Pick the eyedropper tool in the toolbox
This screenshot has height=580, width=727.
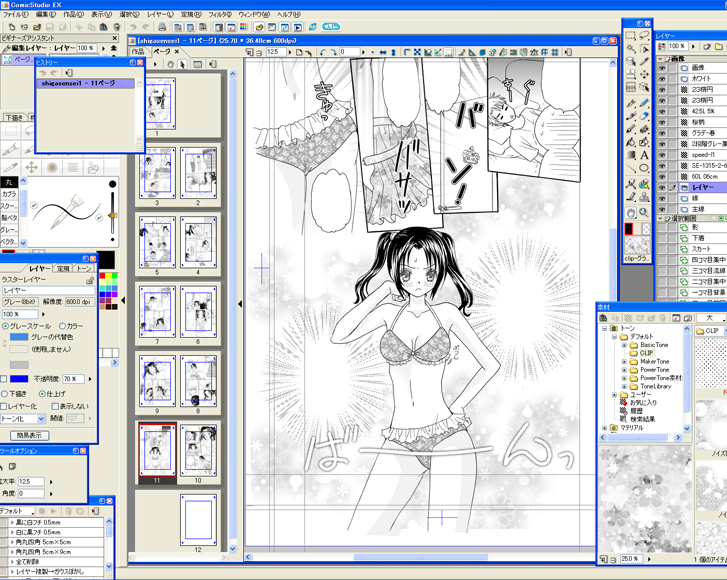644,61
